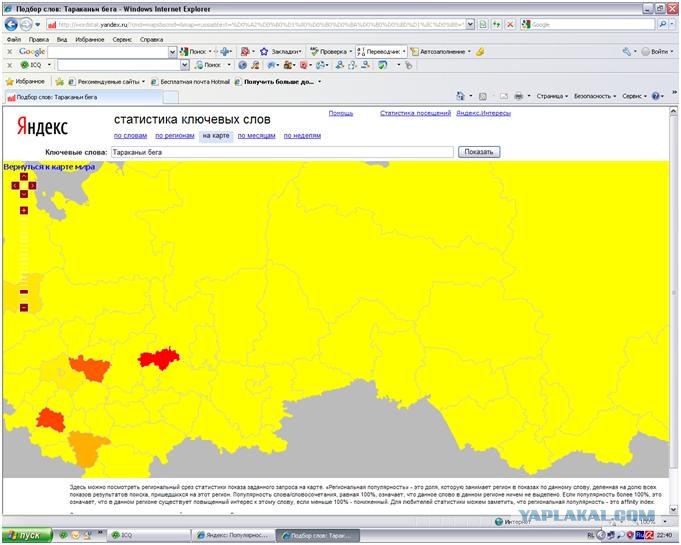681x545 pixels.
Task: Switch to по месяцам view
Action: click(256, 135)
